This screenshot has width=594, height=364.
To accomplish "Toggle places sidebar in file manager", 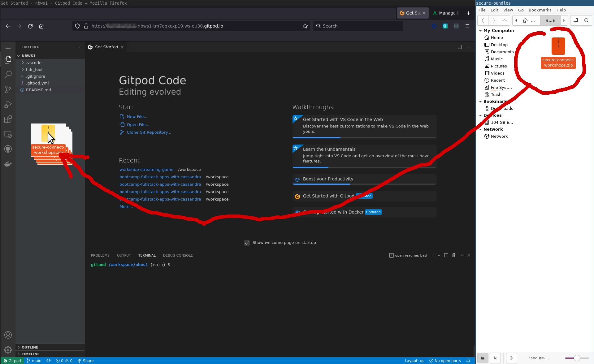I will (x=483, y=358).
